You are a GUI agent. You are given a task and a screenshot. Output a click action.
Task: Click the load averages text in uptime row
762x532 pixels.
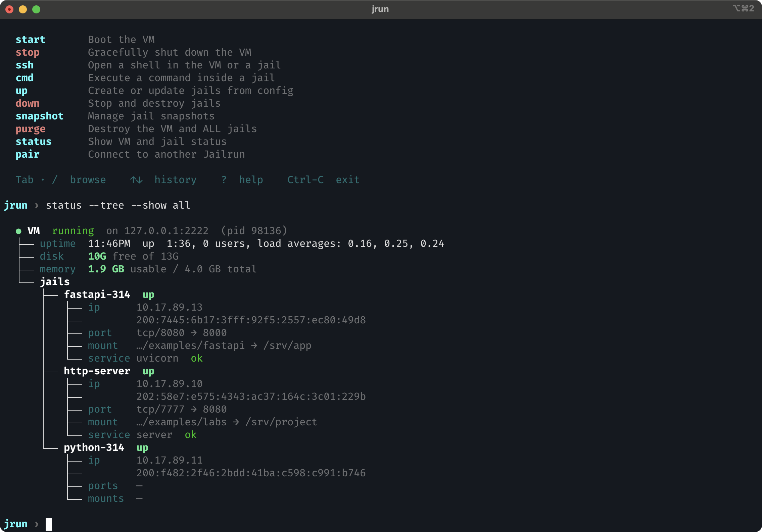tap(351, 244)
